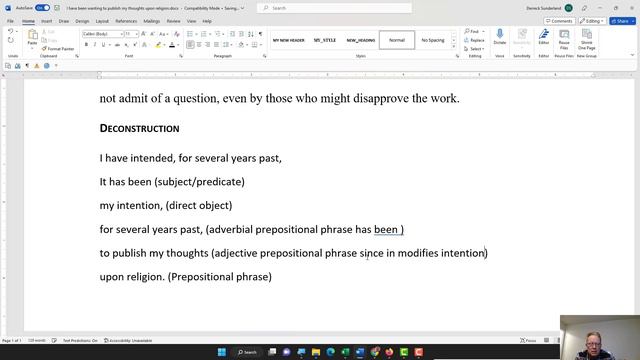This screenshot has width=640, height=360.
Task: Activate the Format Painter tool
Action: click(x=58, y=49)
